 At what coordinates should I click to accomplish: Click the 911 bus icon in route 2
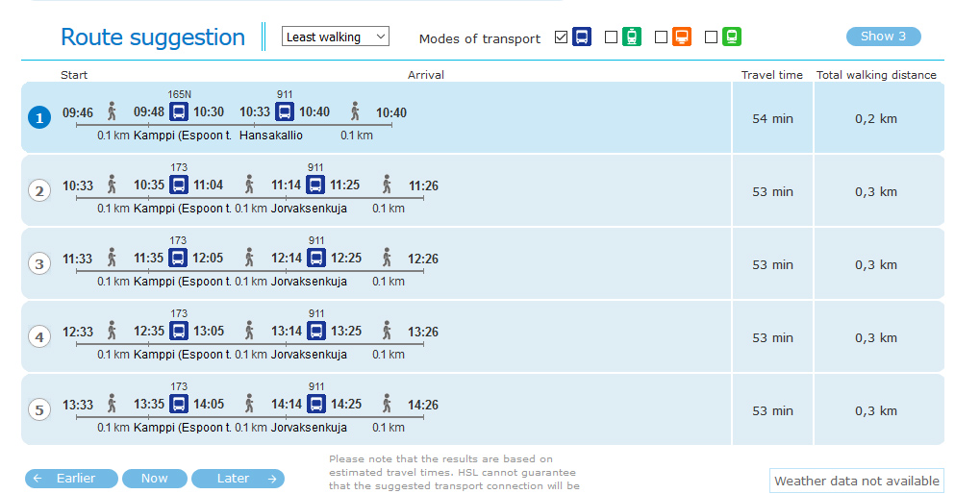tap(315, 185)
